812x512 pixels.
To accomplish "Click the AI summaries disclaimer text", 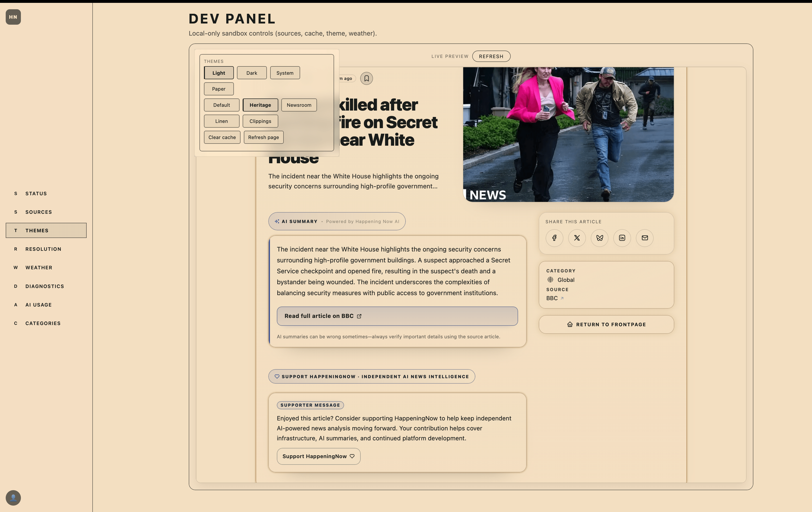I will [x=388, y=337].
